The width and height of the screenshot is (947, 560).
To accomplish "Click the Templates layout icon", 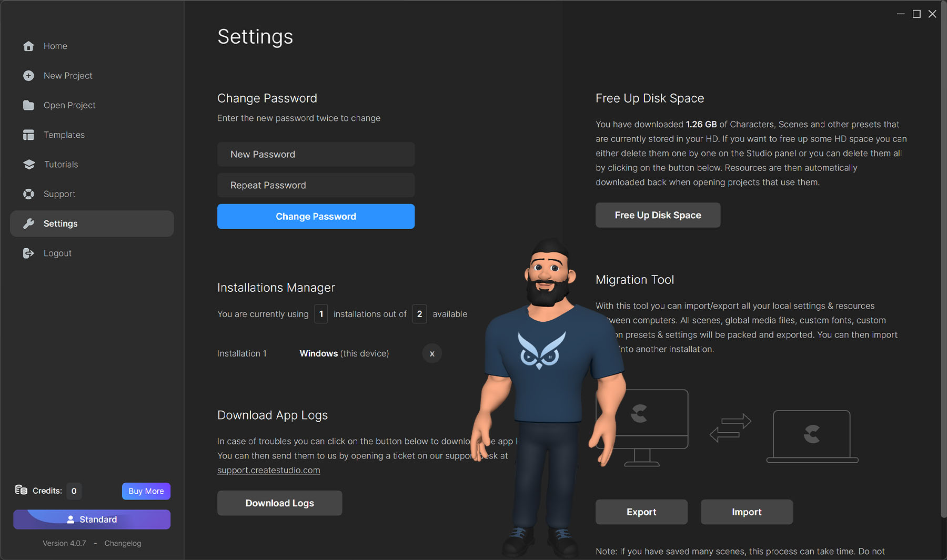I will click(x=28, y=135).
